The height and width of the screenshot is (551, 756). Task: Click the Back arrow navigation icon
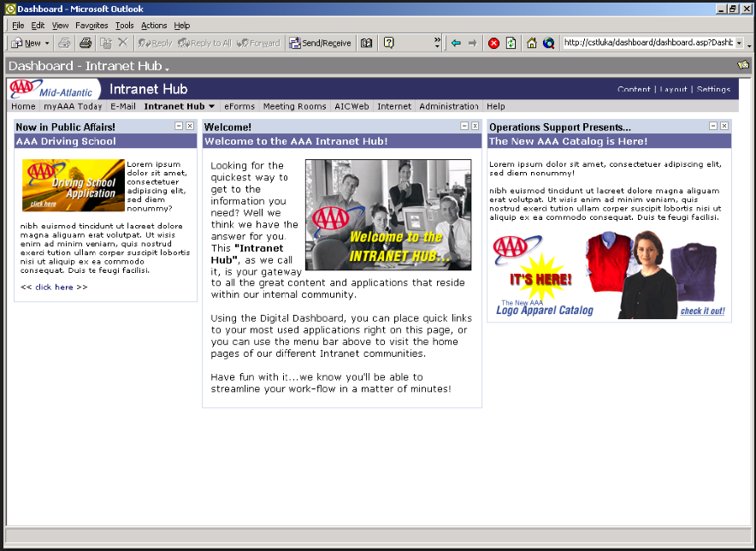pos(456,43)
